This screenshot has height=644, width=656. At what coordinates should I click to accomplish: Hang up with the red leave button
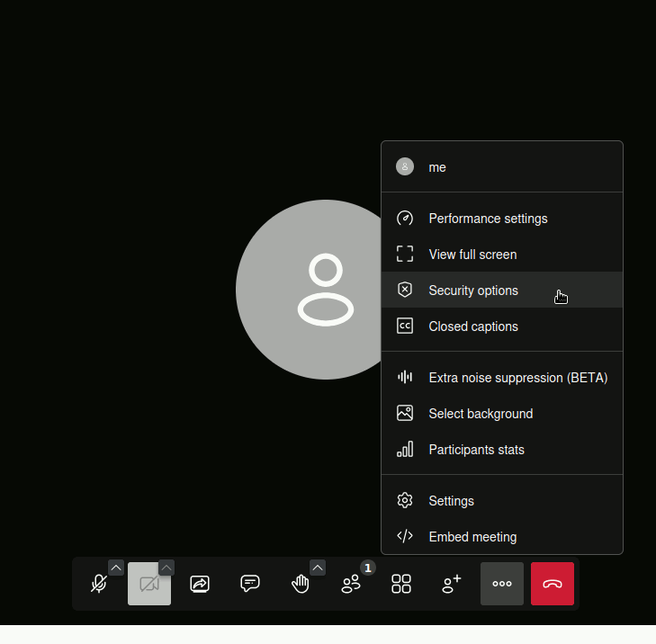553,584
